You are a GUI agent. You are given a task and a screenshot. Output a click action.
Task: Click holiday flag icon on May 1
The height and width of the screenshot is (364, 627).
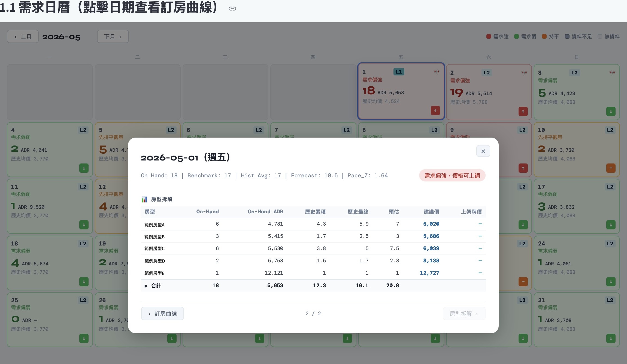point(437,72)
